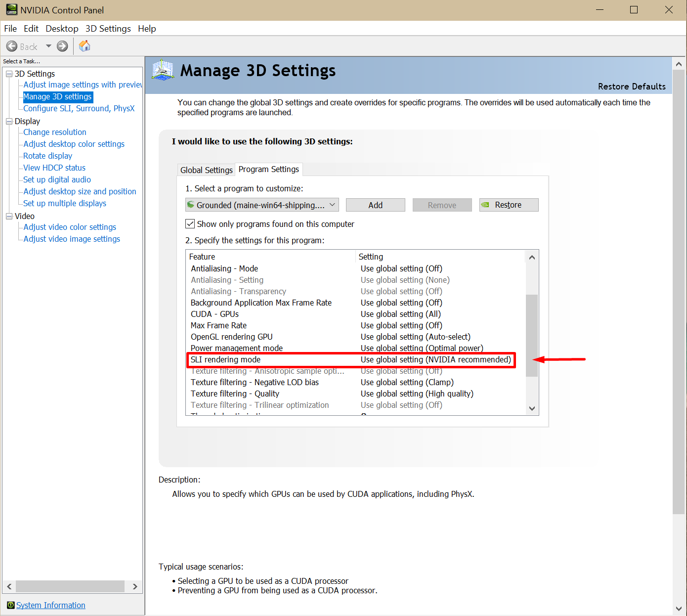The width and height of the screenshot is (687, 616).
Task: Click the Restore Defaults link
Action: 632,87
